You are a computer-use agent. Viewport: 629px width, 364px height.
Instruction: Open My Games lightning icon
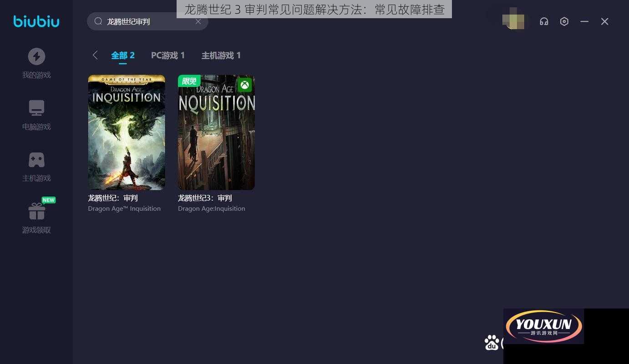36,56
